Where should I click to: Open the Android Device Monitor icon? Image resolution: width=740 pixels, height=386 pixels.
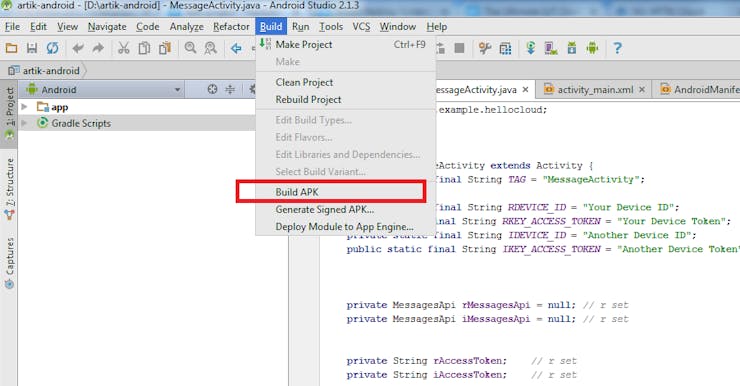(592, 48)
